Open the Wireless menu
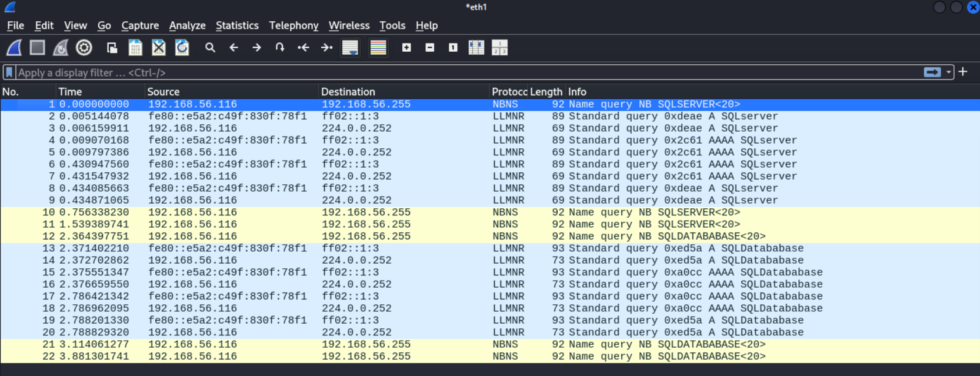This screenshot has width=980, height=376. tap(349, 25)
